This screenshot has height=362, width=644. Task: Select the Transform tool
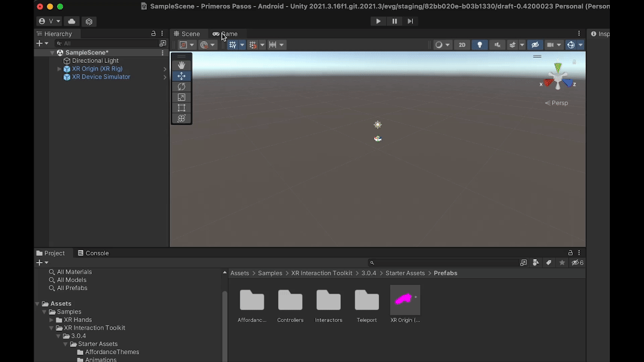point(182,119)
